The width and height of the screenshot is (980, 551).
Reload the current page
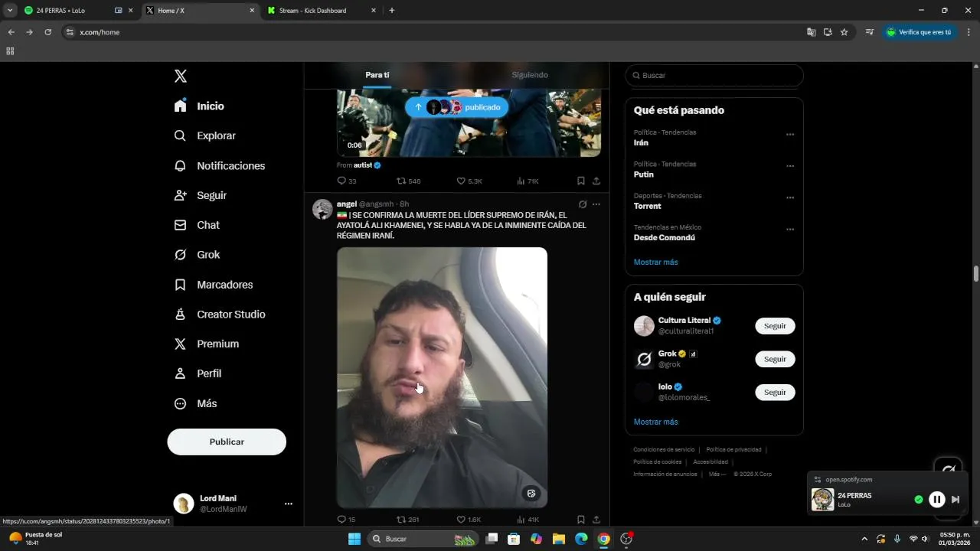click(x=47, y=32)
